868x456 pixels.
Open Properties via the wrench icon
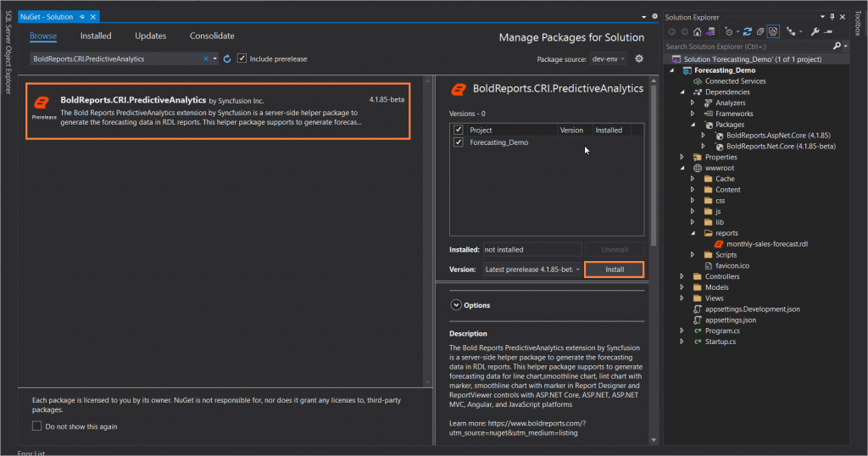pyautogui.click(x=815, y=32)
